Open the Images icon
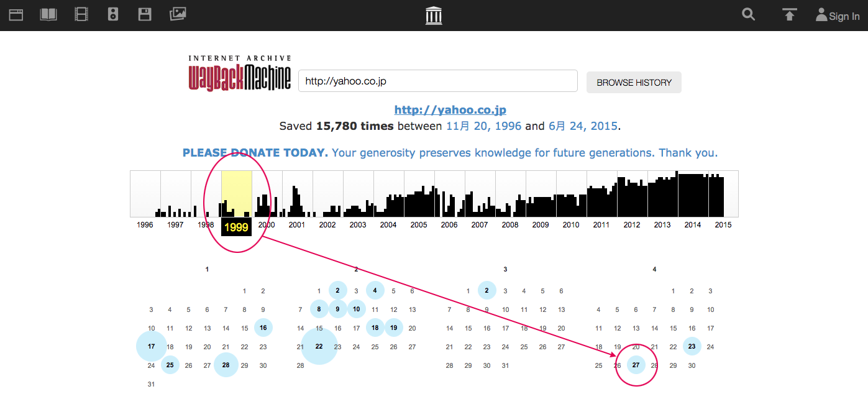This screenshot has height=394, width=868. click(x=178, y=14)
